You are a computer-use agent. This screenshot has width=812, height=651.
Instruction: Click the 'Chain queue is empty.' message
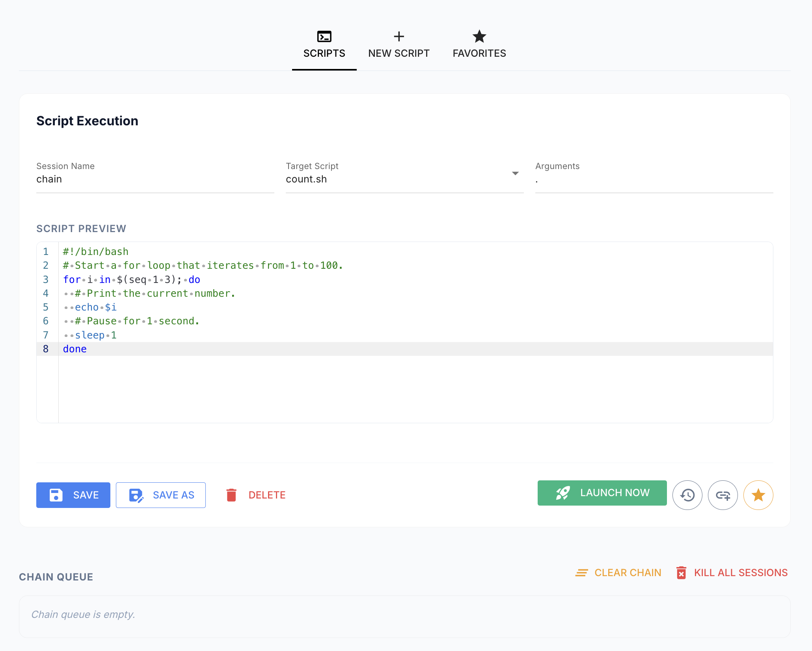pos(83,615)
